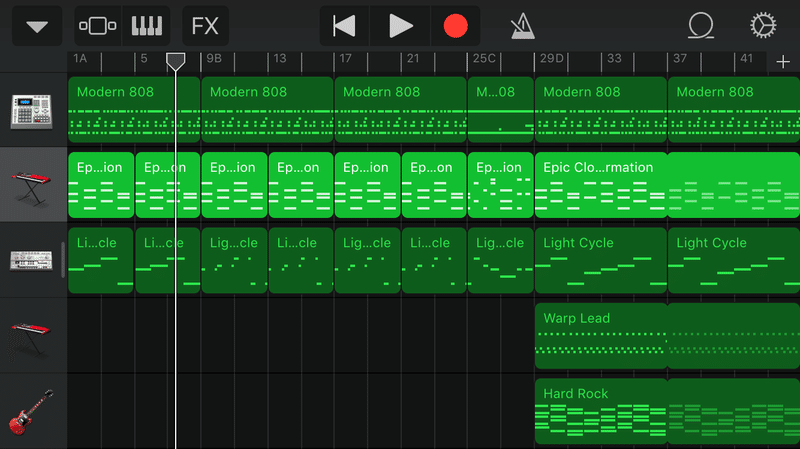Go to beginning of the song

[x=344, y=26]
